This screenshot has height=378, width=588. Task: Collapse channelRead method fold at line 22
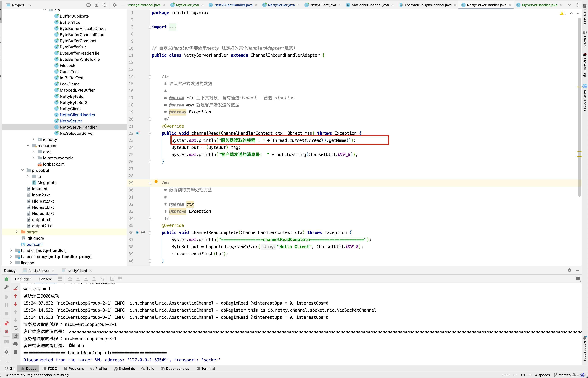pyautogui.click(x=150, y=133)
